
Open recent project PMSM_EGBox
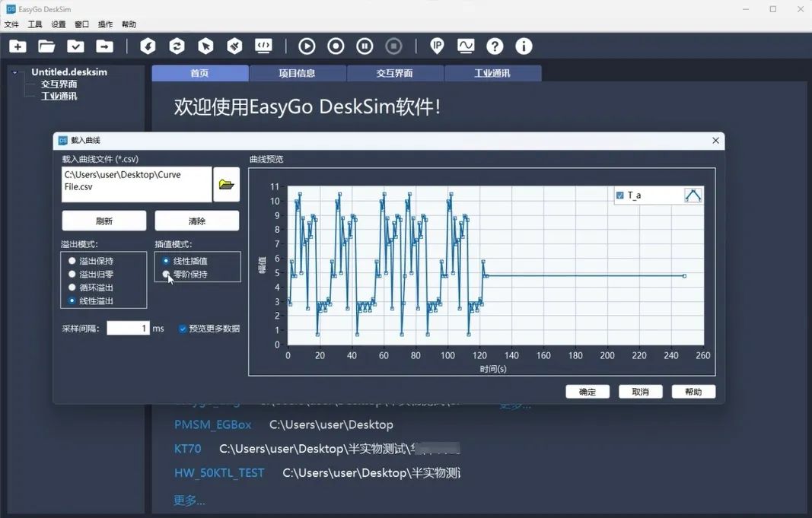pos(212,425)
